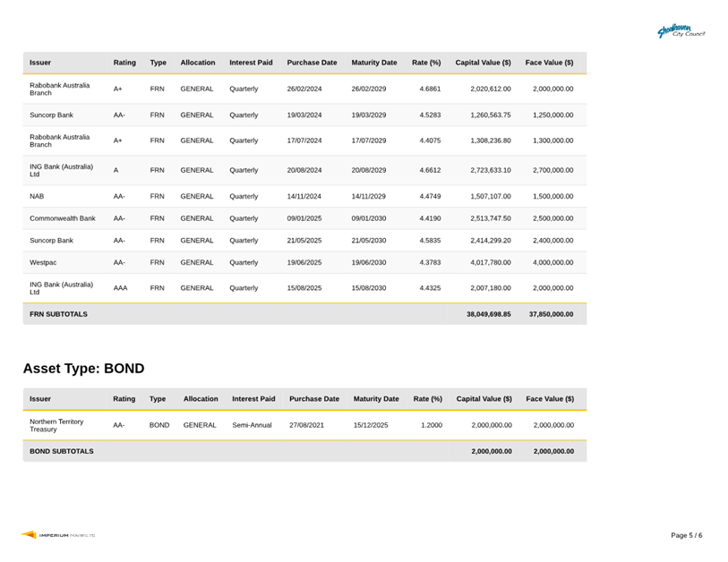Select the 37,850,000.00 face value subtotal
Image resolution: width=728 pixels, height=562 pixels.
[x=551, y=314]
